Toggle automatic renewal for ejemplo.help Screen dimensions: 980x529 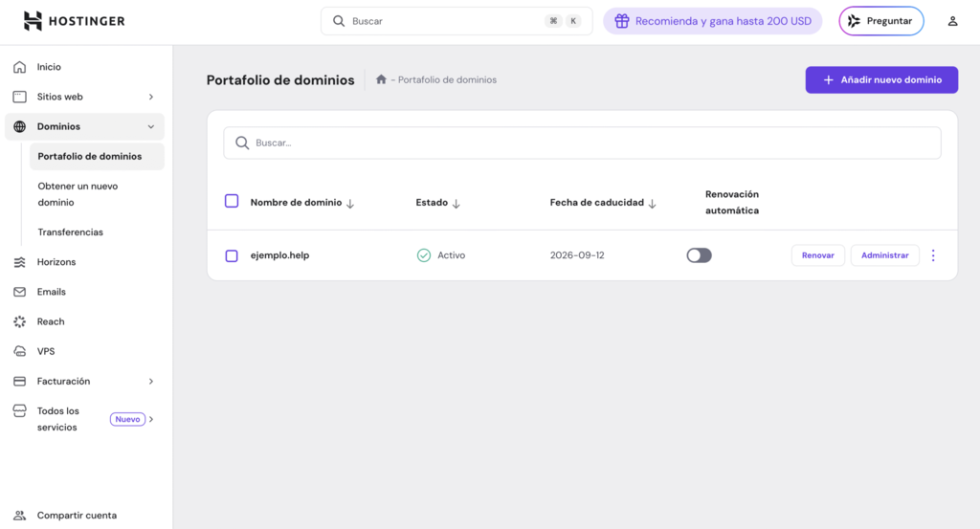coord(699,255)
